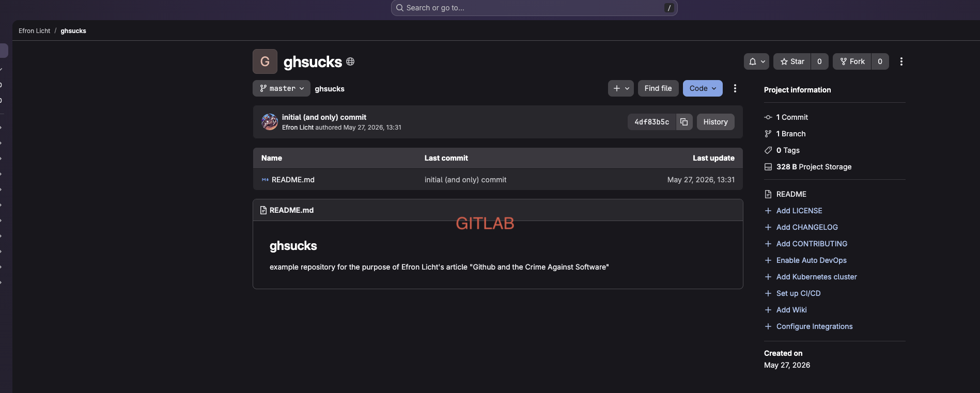Click the public globe visibility icon
The width and height of the screenshot is (980, 393).
pyautogui.click(x=350, y=61)
